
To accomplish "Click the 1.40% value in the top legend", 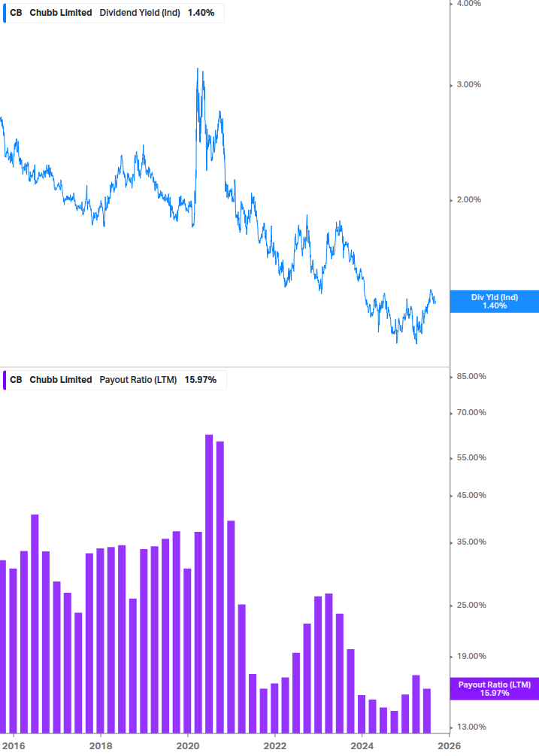I will (201, 13).
